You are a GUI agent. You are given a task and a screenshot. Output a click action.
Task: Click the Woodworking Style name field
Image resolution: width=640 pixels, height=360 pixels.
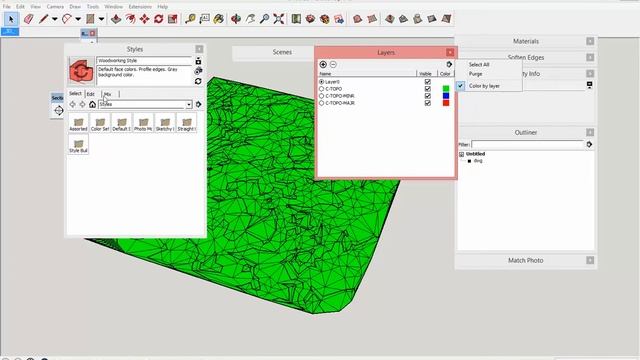tap(144, 60)
